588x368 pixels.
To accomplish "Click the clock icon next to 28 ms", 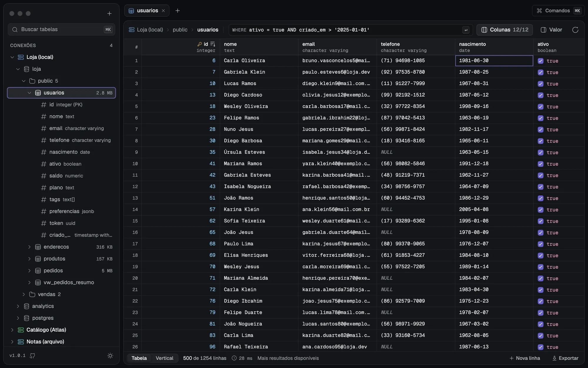I will 234,358.
